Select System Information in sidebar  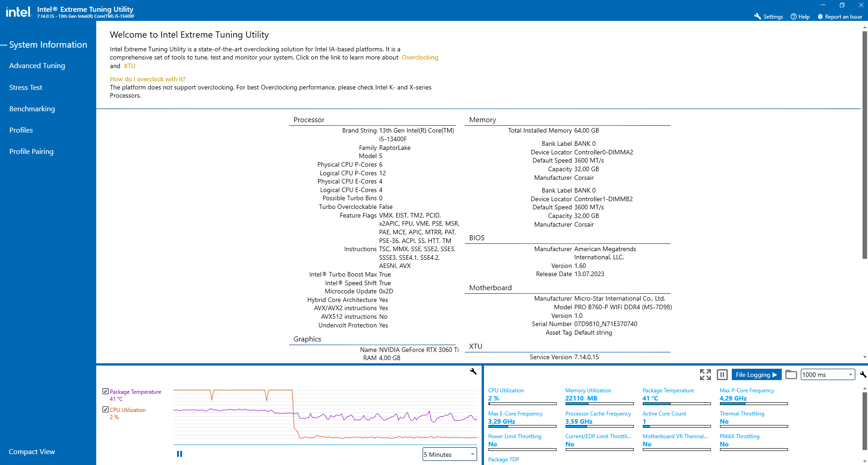[48, 45]
